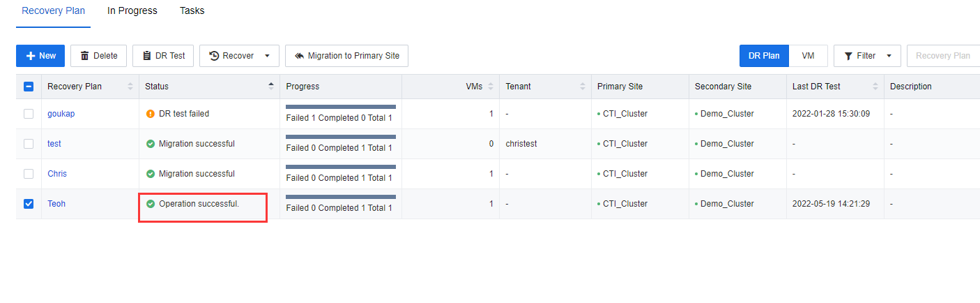Click the sort arrows on Recovery Plan column
The height and width of the screenshot is (303, 980).
pyautogui.click(x=130, y=87)
